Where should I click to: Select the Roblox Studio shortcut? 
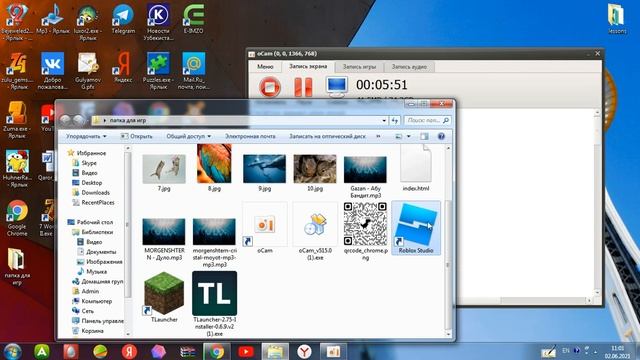[x=416, y=228]
